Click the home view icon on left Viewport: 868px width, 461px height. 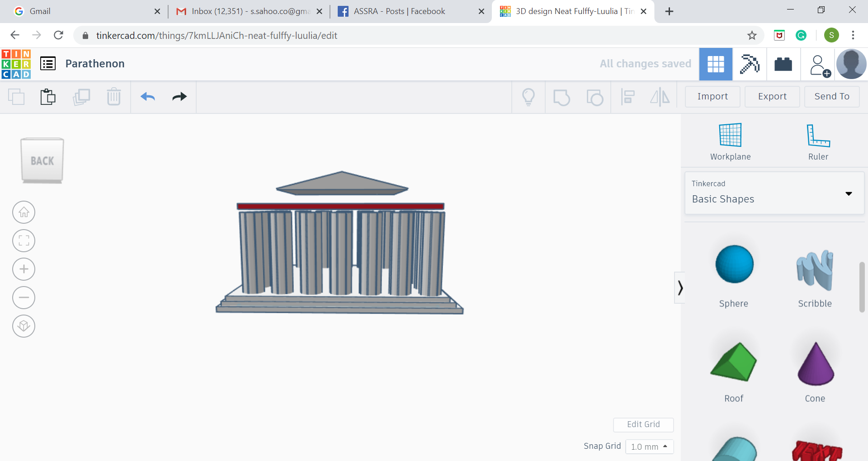point(24,212)
